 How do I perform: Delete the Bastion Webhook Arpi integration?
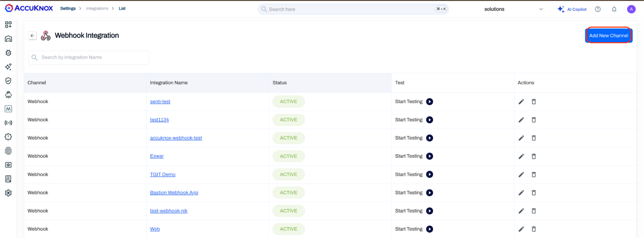(x=534, y=193)
